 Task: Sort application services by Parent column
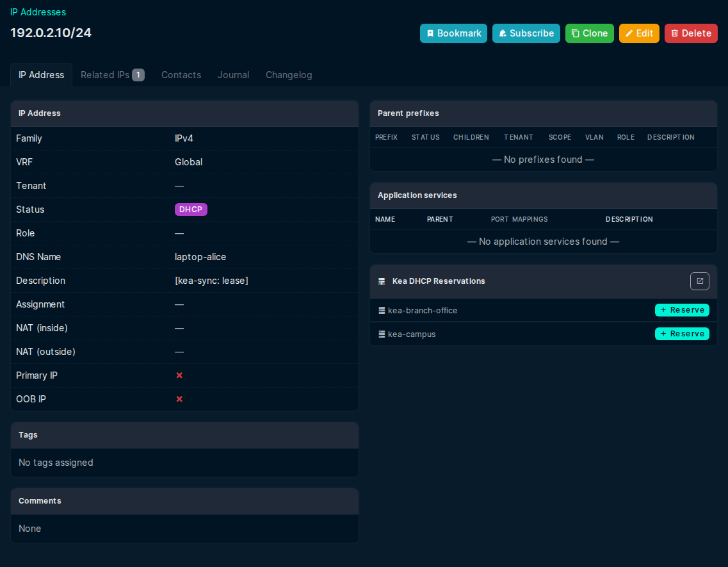tap(440, 219)
